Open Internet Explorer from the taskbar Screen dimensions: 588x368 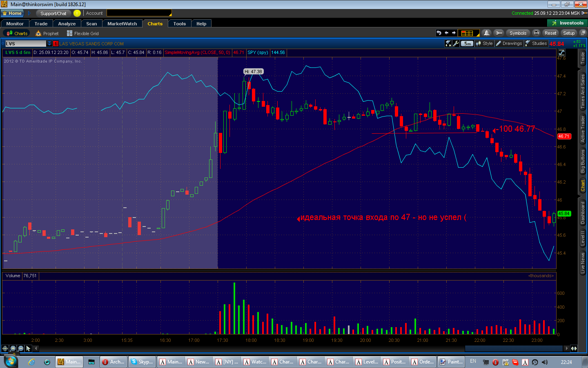31,362
